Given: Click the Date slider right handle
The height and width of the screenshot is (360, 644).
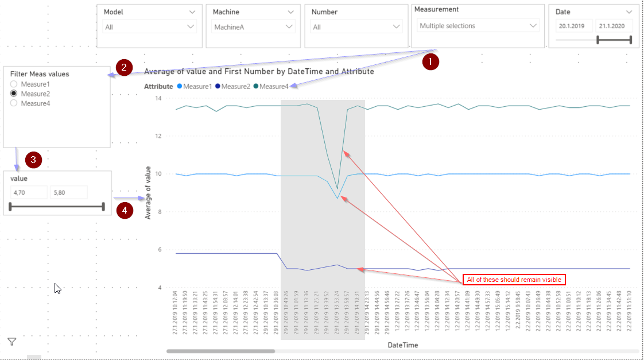Looking at the screenshot, I should click(630, 40).
